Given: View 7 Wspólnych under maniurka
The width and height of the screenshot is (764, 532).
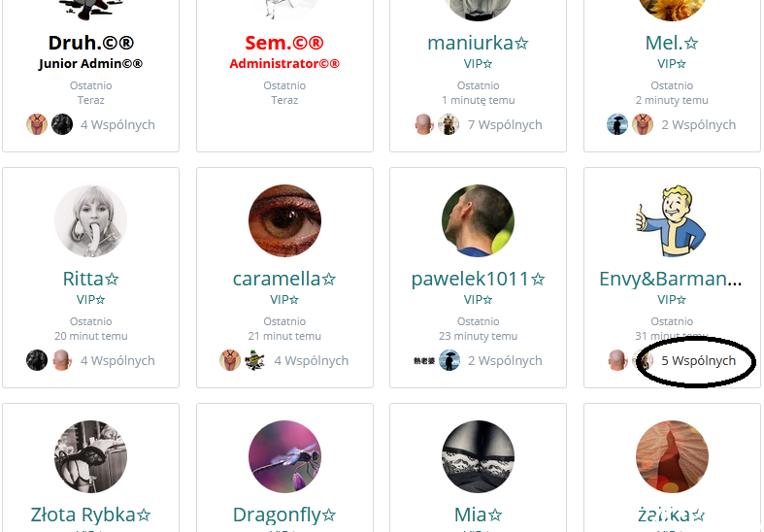Looking at the screenshot, I should pos(505,124).
